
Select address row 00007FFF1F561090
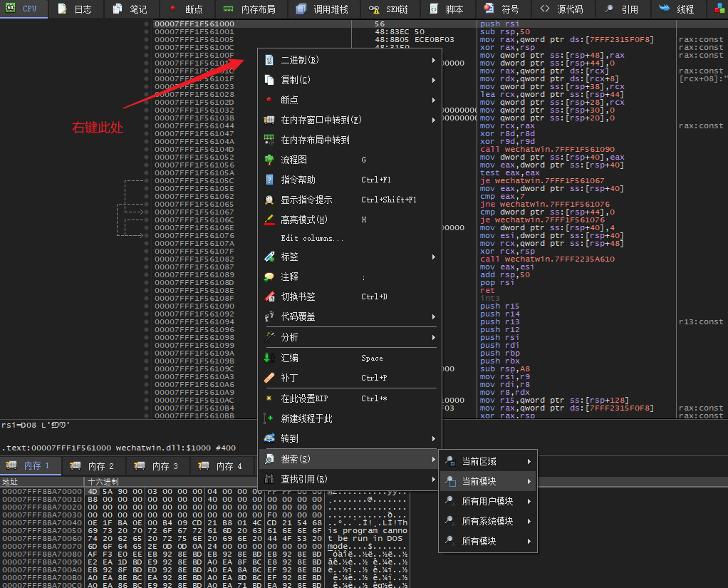[x=194, y=306]
